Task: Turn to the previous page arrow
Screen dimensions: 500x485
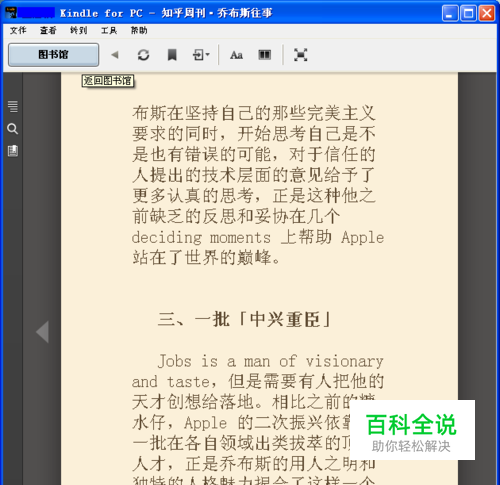Action: (43, 332)
